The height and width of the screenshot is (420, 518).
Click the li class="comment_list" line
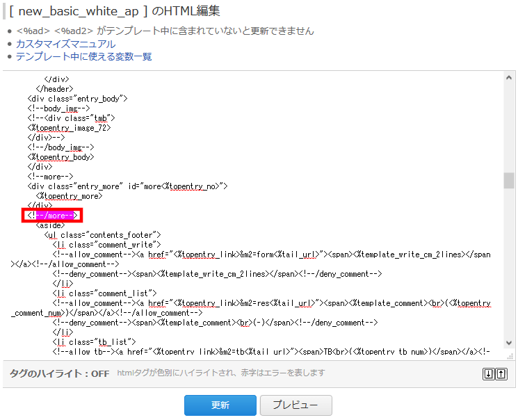(x=104, y=293)
